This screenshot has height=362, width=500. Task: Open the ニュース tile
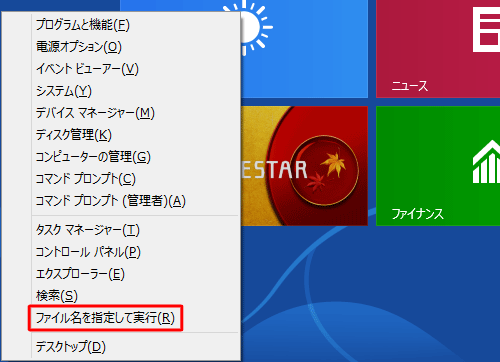click(x=438, y=49)
